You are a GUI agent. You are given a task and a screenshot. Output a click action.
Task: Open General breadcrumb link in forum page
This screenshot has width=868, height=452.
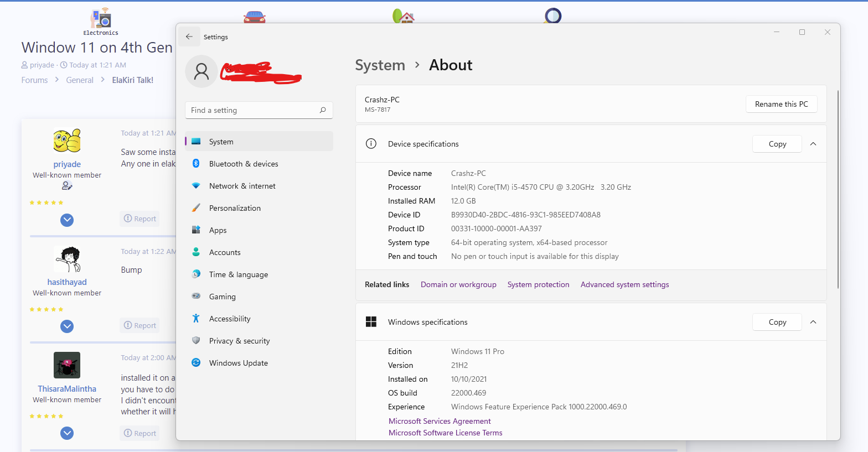pos(80,80)
